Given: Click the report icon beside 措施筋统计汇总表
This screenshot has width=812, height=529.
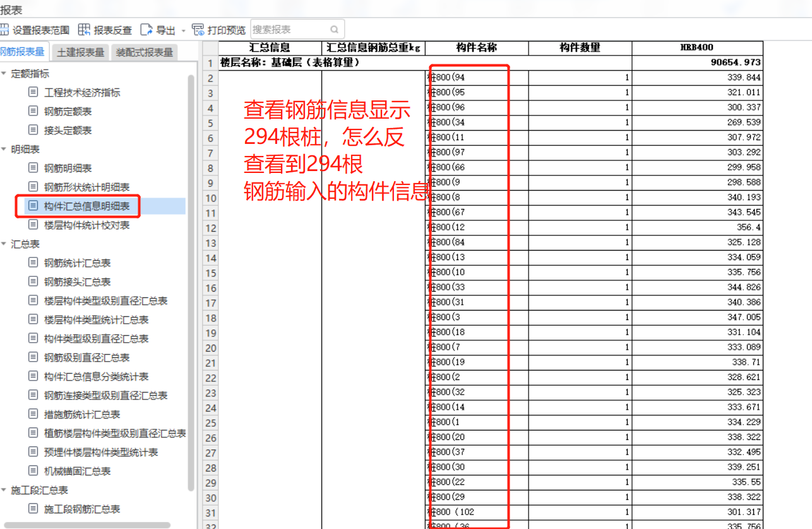Looking at the screenshot, I should tap(33, 414).
